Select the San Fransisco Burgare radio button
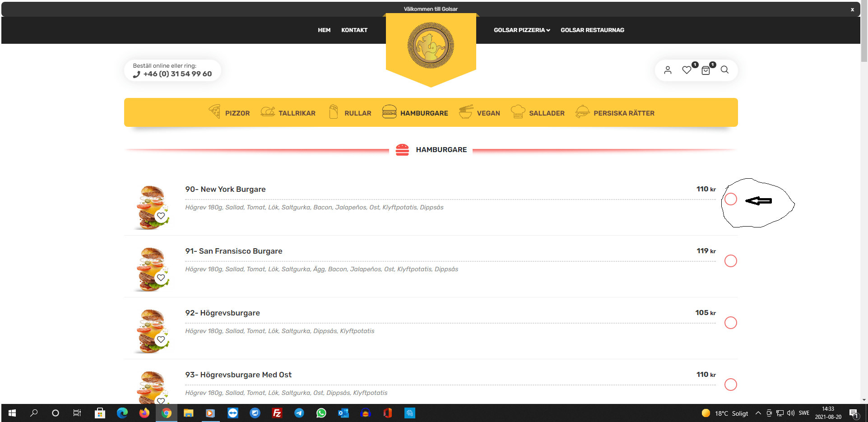Viewport: 868px width, 422px height. (x=731, y=261)
